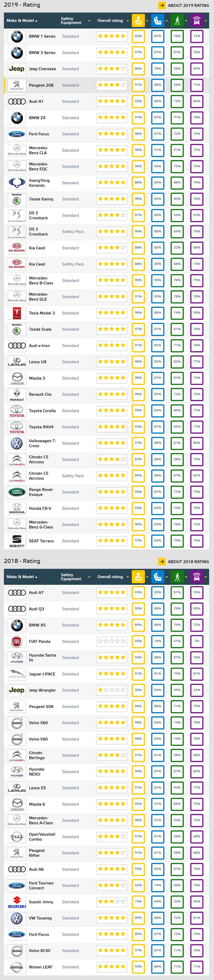Click the 2019 Safety Assist car icon

[196, 21]
